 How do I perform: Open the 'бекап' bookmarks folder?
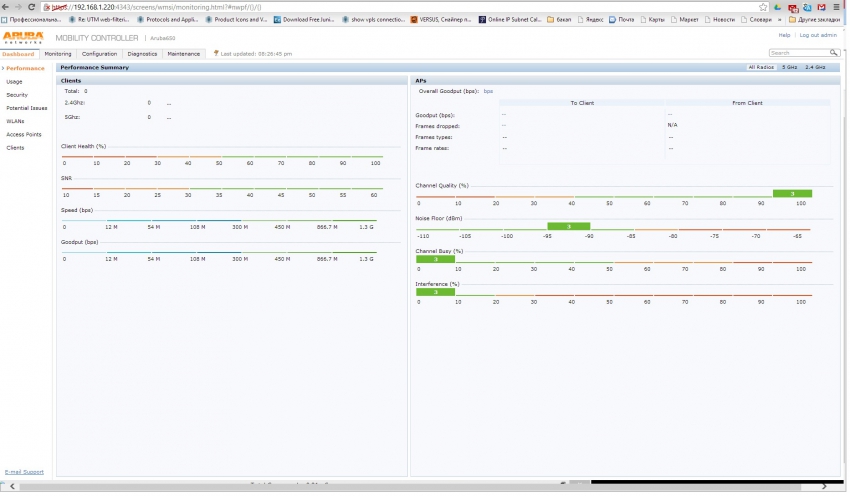pos(561,20)
